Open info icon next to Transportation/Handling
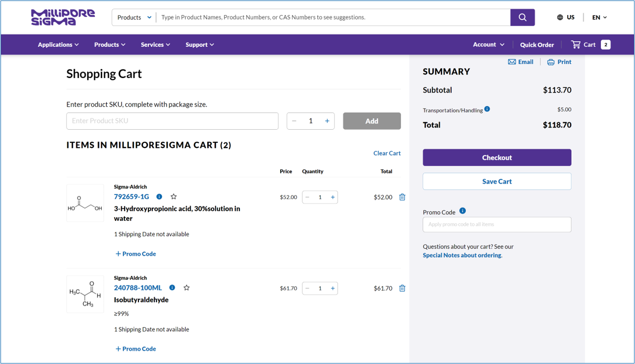Image resolution: width=635 pixels, height=364 pixels. point(487,109)
